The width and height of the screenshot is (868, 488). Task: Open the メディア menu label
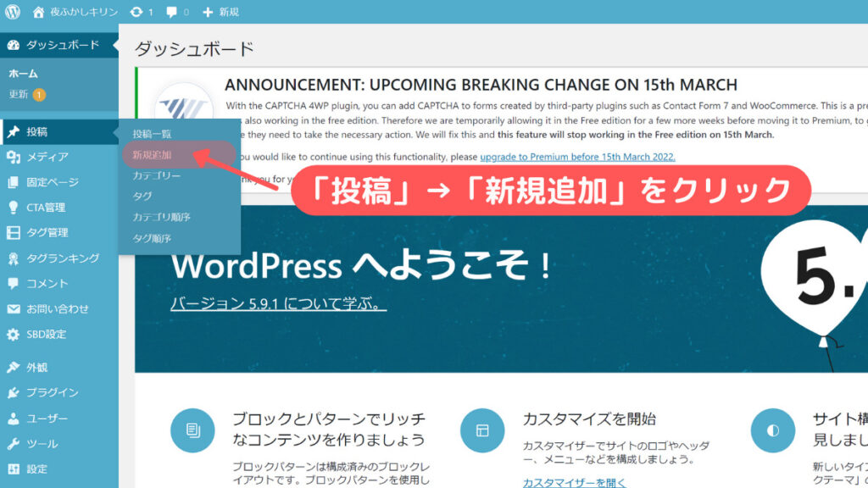[47, 157]
